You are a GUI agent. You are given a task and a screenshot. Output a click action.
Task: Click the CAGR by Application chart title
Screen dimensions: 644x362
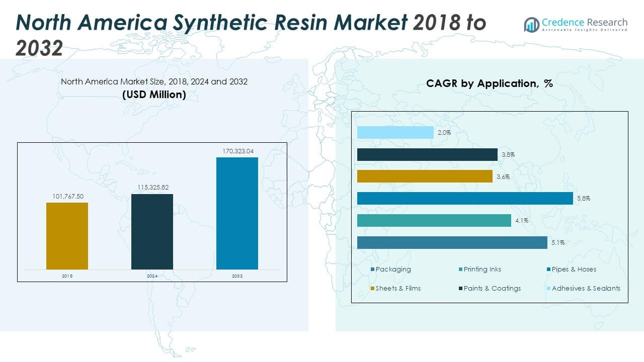click(489, 83)
